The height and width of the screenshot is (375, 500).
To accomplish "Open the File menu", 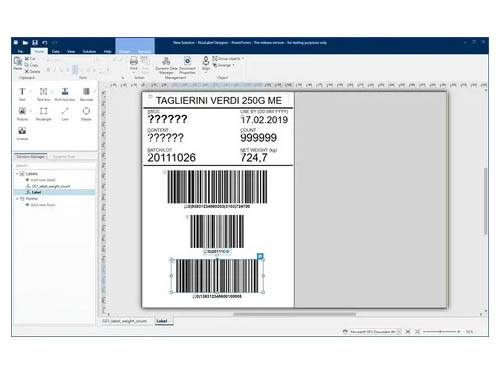I will [x=20, y=51].
